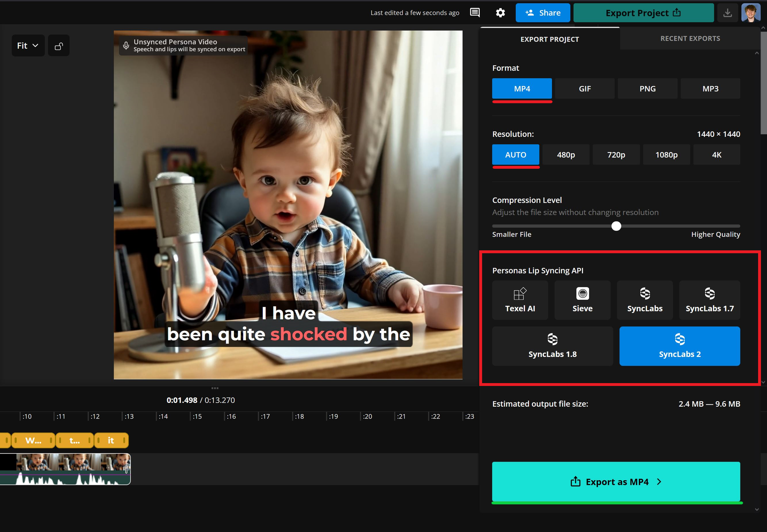Select Sieve lip syncing API
This screenshot has height=532, width=767.
(x=582, y=300)
